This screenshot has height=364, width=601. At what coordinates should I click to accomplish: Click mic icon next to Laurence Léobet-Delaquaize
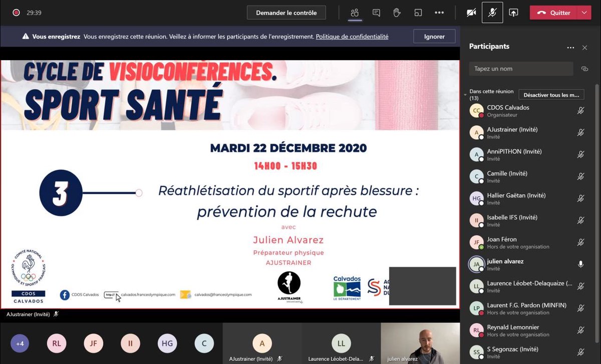[x=581, y=287]
